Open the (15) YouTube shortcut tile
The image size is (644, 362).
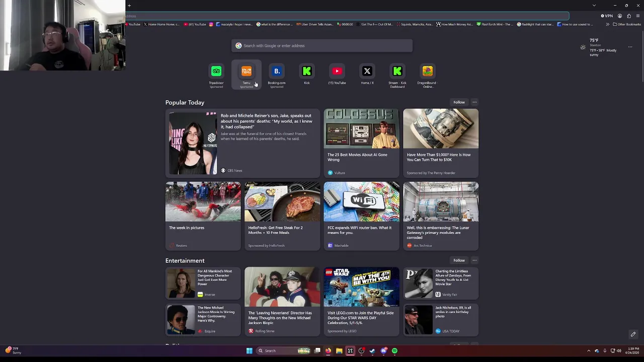click(x=337, y=74)
